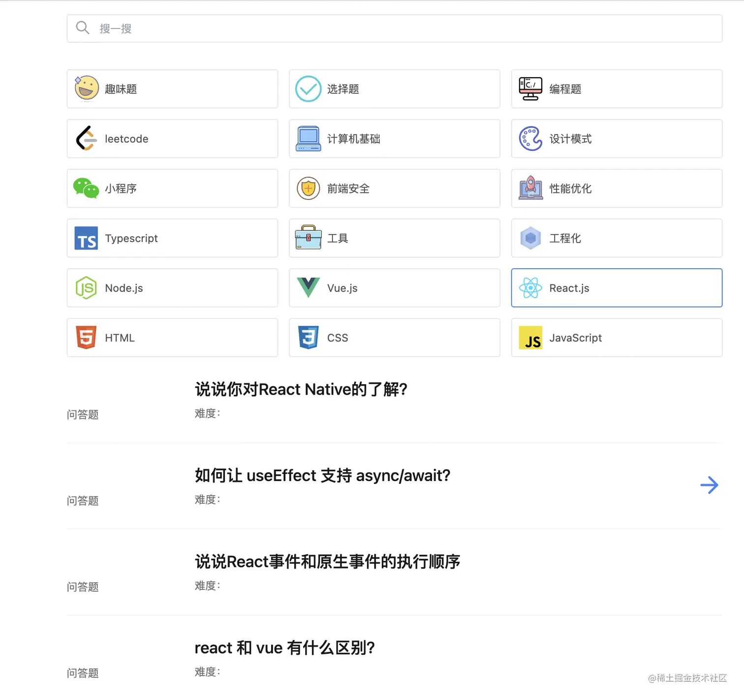Click the shield icon for 前端安全
Screen dimensions: 744x700
pos(309,188)
